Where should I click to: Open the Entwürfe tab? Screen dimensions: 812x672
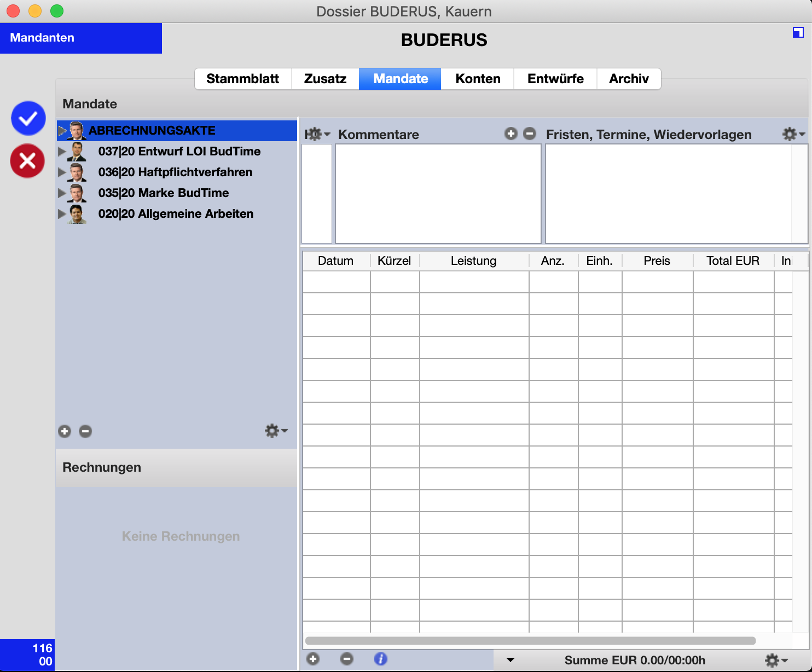555,79
